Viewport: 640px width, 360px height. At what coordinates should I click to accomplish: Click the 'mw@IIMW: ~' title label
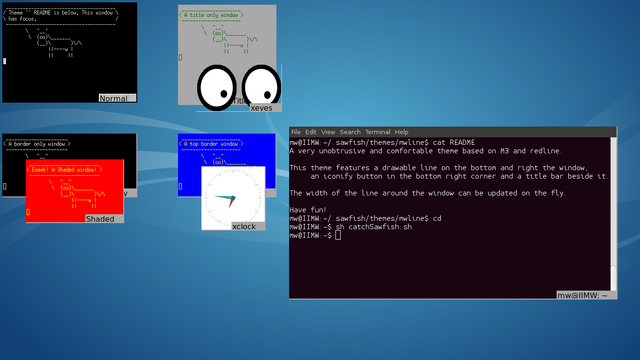coord(586,295)
